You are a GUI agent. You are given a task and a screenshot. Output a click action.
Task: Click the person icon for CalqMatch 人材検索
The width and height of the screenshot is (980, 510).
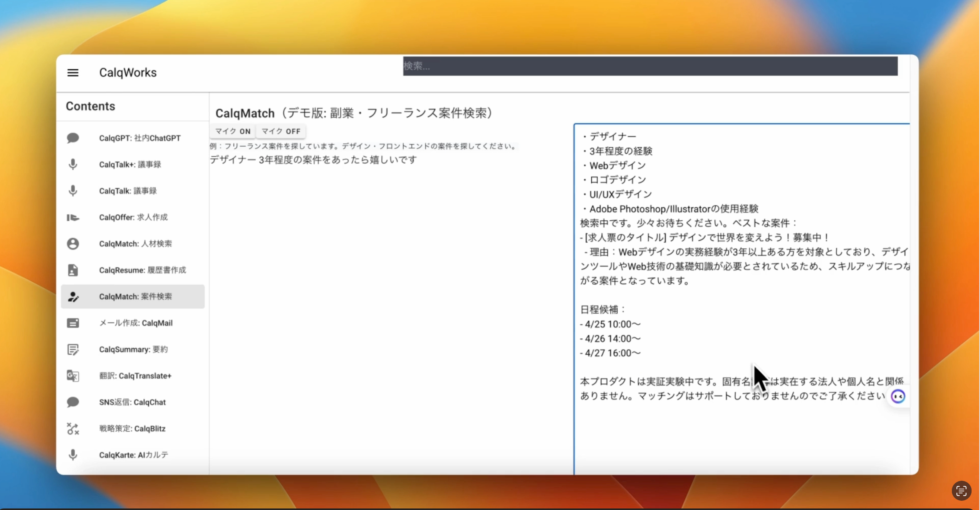click(73, 243)
